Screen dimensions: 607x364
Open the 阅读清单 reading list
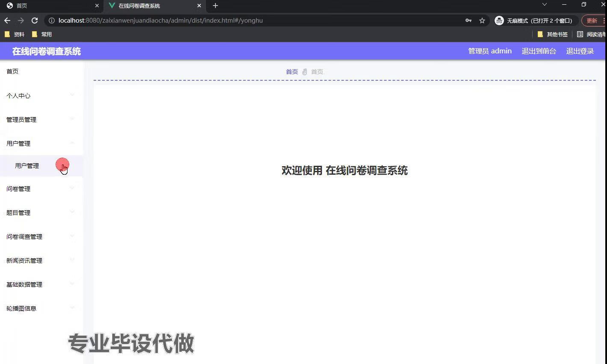(591, 34)
